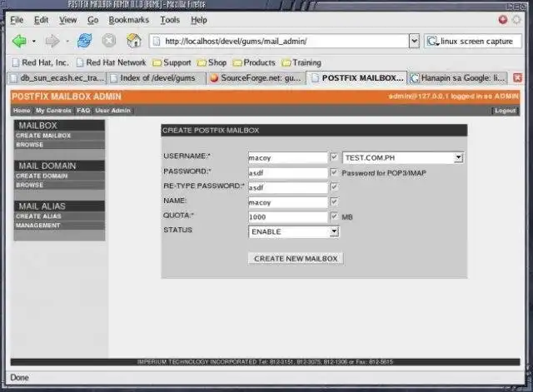This screenshot has height=392, width=533.
Task: Open the Tools menu
Action: point(170,20)
